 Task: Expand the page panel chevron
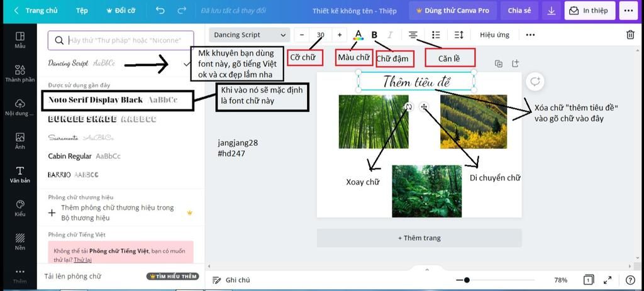(x=427, y=270)
